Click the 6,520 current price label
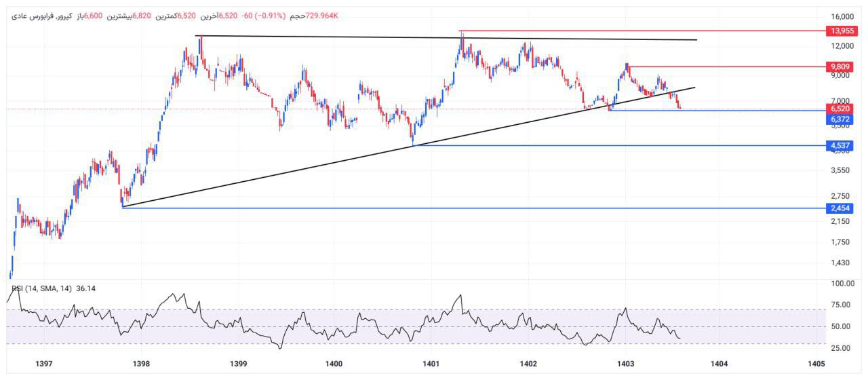This screenshot has width=868, height=380. (x=840, y=109)
